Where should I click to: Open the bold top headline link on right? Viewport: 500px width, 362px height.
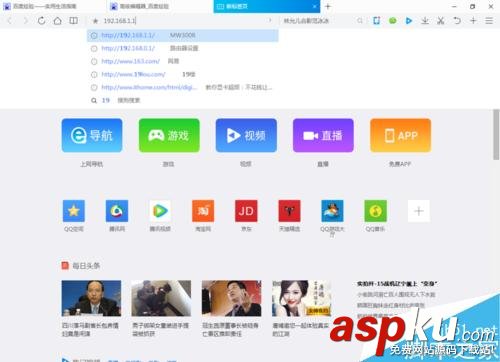click(397, 284)
